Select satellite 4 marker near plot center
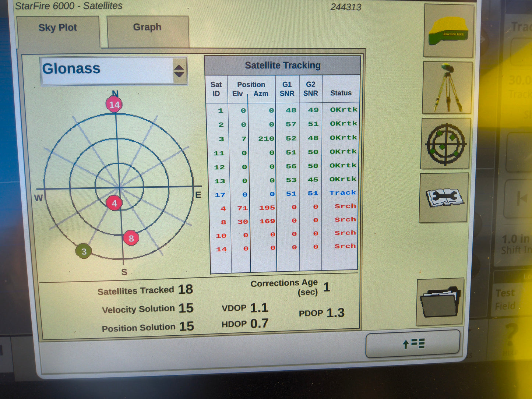The image size is (532, 399). (x=114, y=202)
